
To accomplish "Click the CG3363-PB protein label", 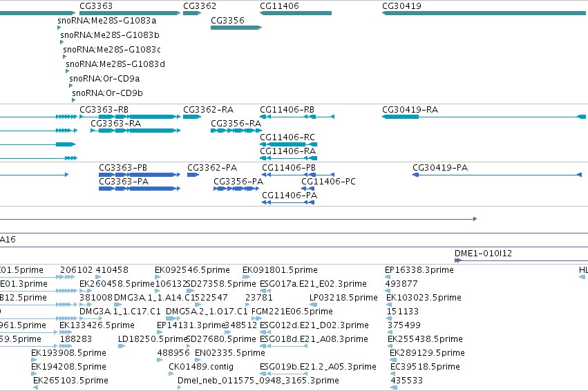I will pos(123,168).
